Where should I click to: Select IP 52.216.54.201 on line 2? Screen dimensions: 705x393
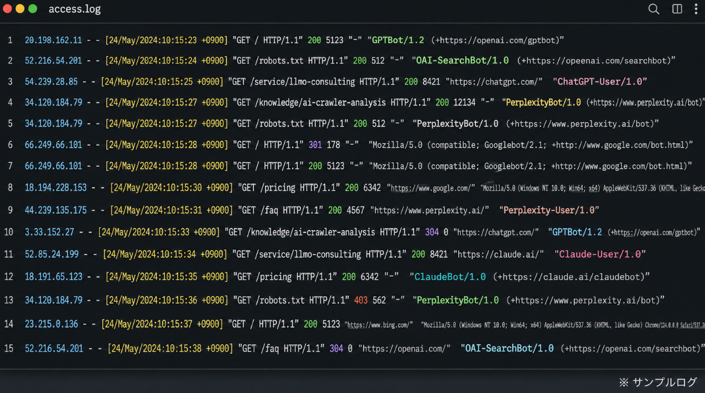53,61
